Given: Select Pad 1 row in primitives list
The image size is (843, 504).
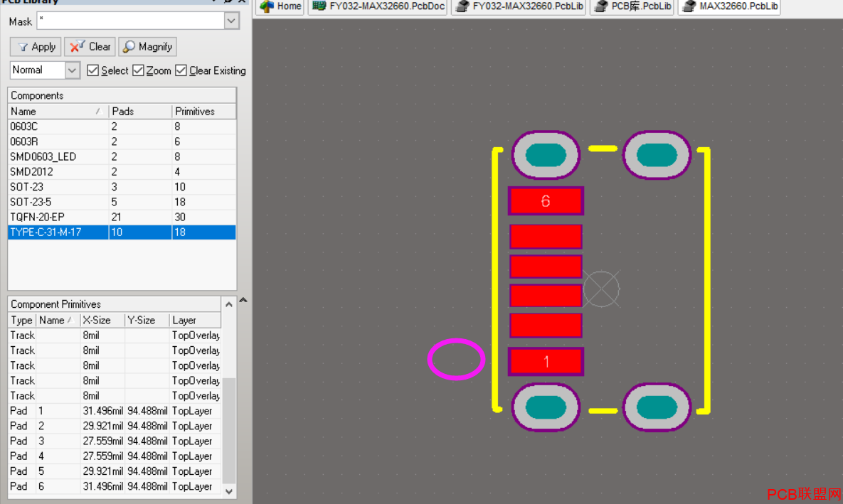Looking at the screenshot, I should coord(115,410).
